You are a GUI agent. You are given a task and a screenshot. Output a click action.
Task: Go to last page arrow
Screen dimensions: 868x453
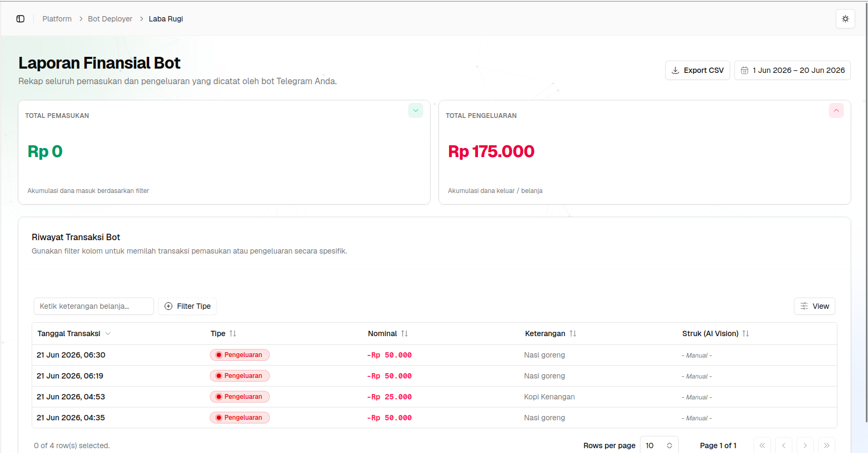point(827,445)
